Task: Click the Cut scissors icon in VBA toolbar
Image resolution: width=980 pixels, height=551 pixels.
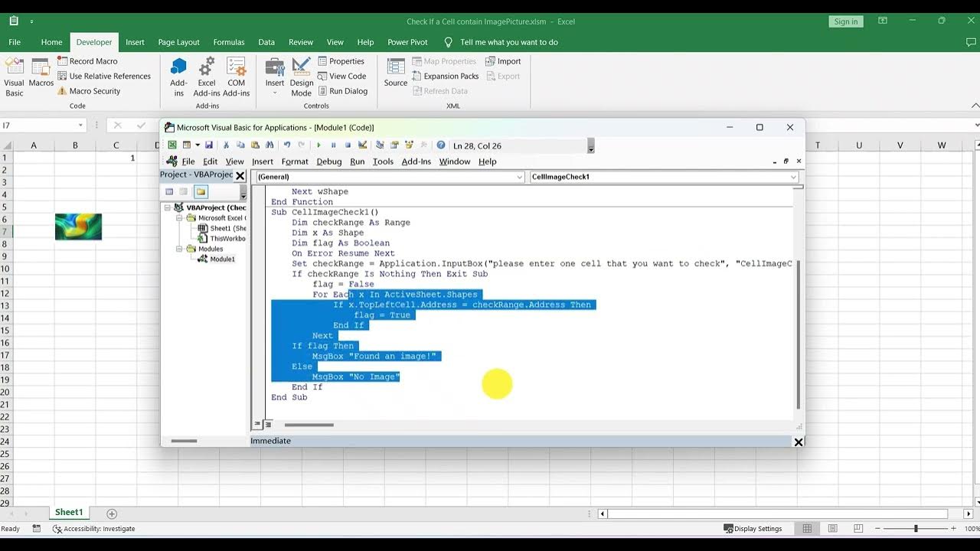Action: point(226,145)
